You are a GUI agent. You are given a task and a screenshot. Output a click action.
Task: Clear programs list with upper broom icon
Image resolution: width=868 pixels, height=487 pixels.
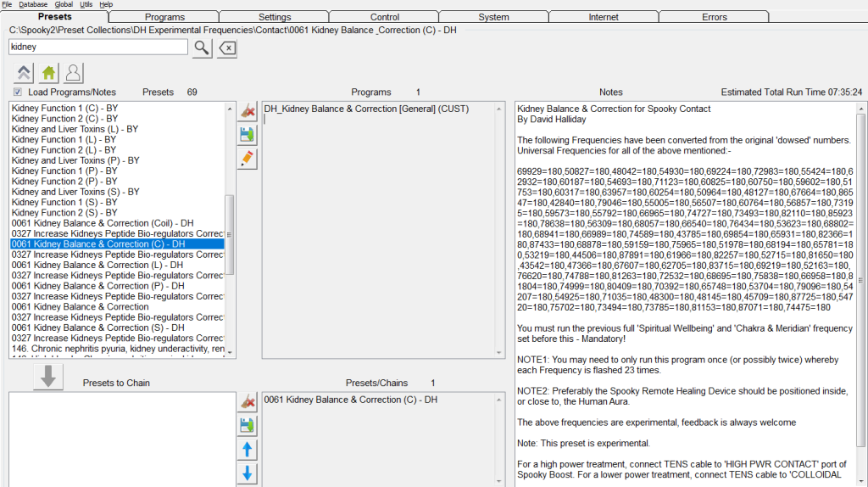[x=248, y=111]
